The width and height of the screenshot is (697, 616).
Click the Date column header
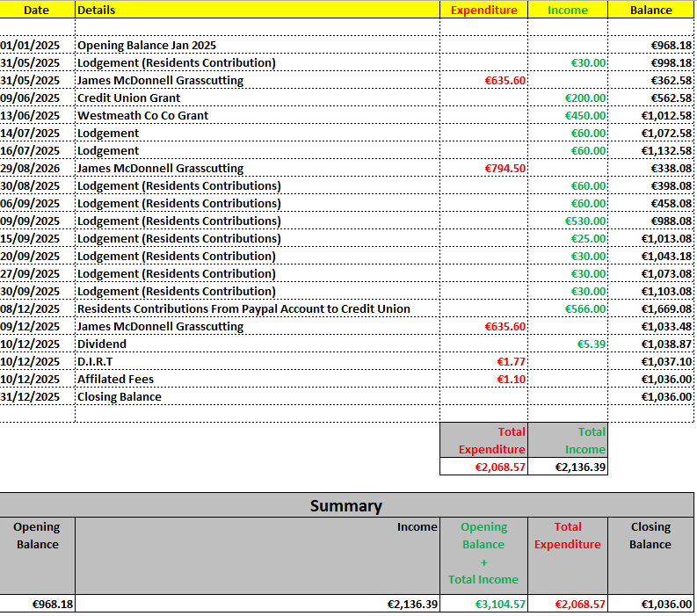coord(37,10)
